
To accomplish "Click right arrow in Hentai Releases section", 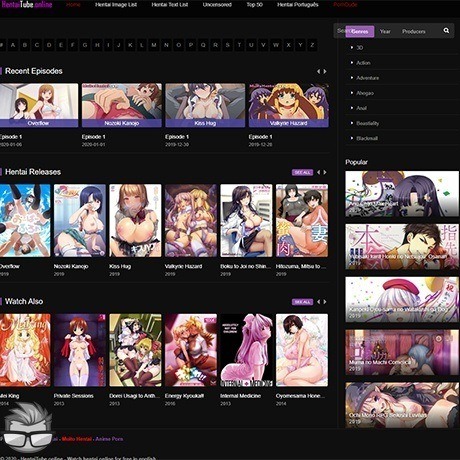I will (x=325, y=172).
